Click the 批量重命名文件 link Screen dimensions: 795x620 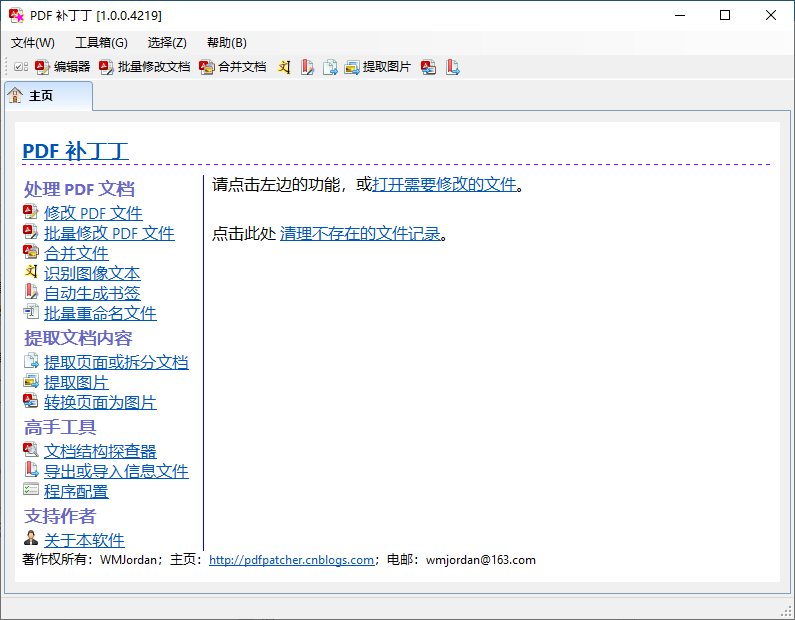point(100,313)
